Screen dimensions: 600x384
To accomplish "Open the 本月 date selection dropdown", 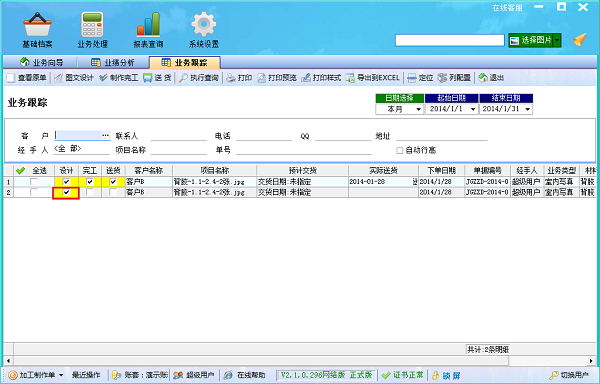I will click(x=418, y=109).
